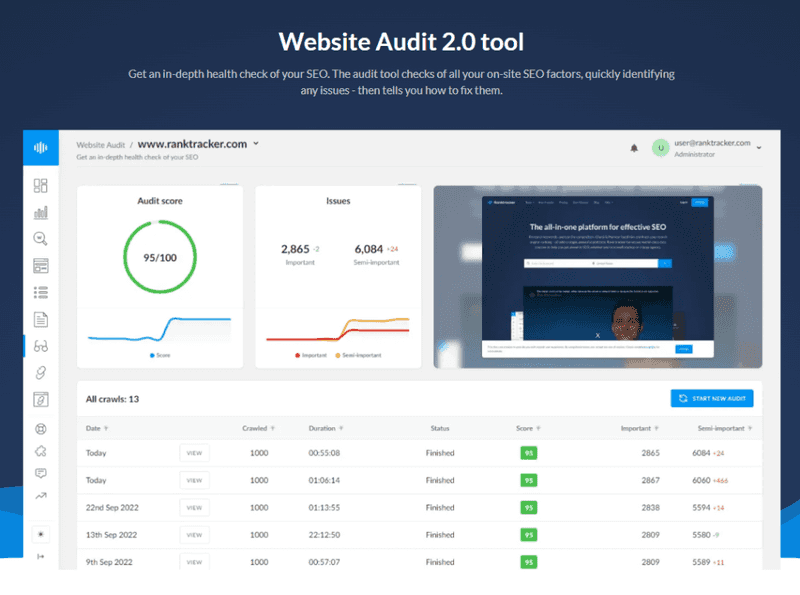The width and height of the screenshot is (800, 595).
Task: View the Today crawl lasting 01:06:14
Action: [194, 480]
